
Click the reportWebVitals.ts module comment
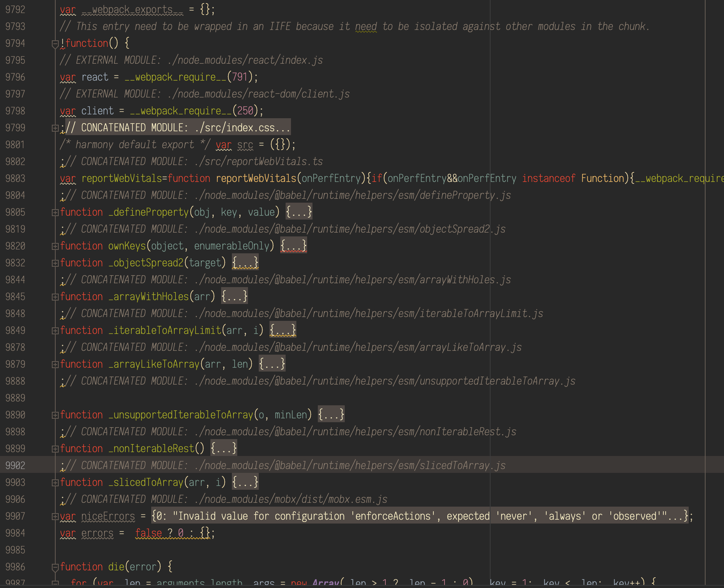click(194, 162)
